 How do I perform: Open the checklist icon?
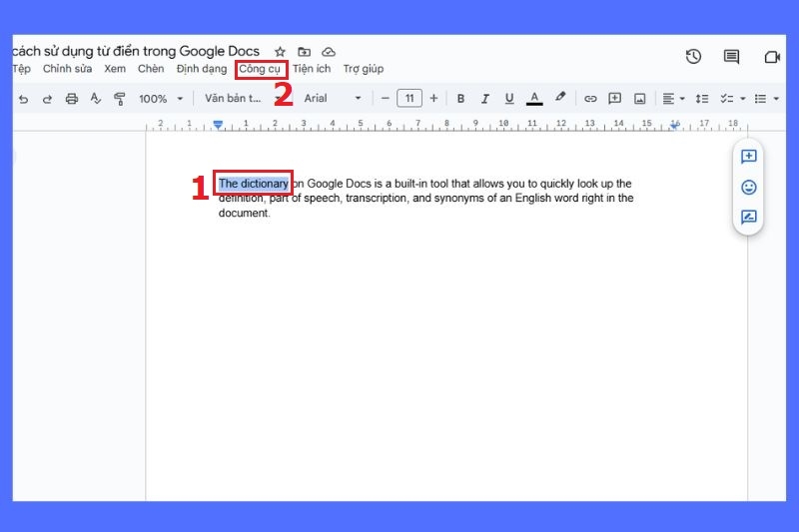coord(727,99)
